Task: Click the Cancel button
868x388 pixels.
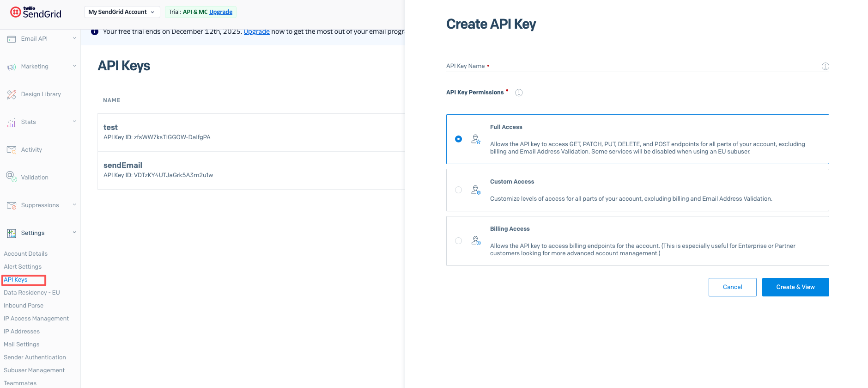Action: (732, 287)
